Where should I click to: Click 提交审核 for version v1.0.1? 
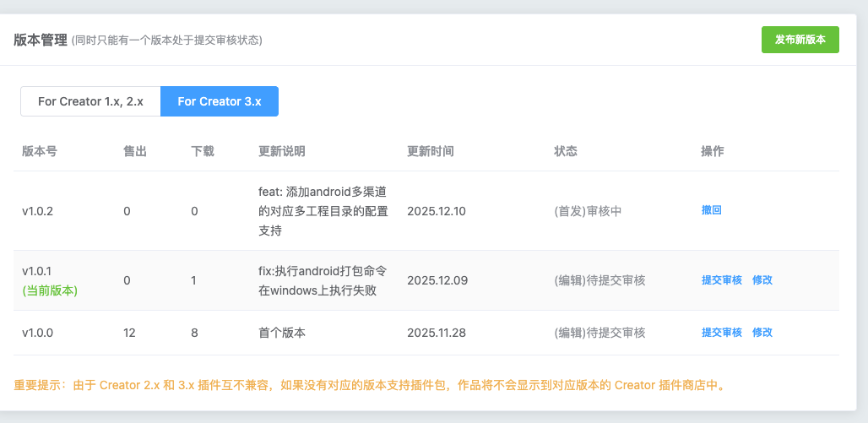721,280
